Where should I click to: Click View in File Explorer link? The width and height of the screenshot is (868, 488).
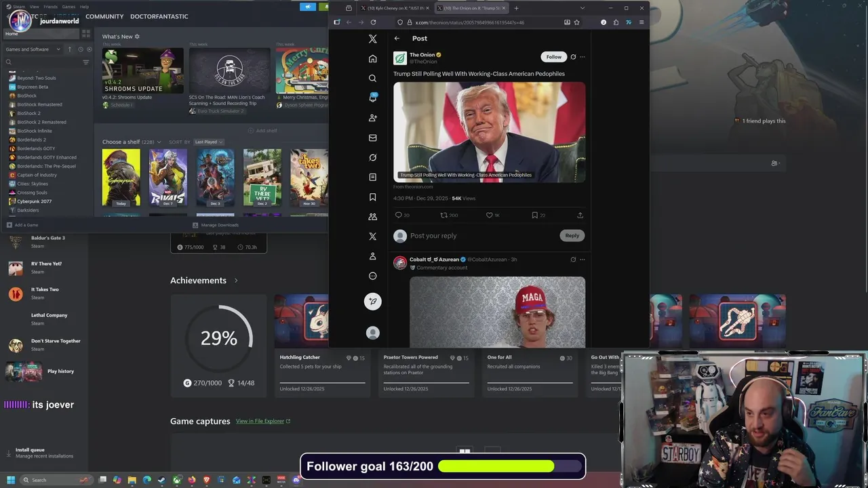(x=263, y=422)
